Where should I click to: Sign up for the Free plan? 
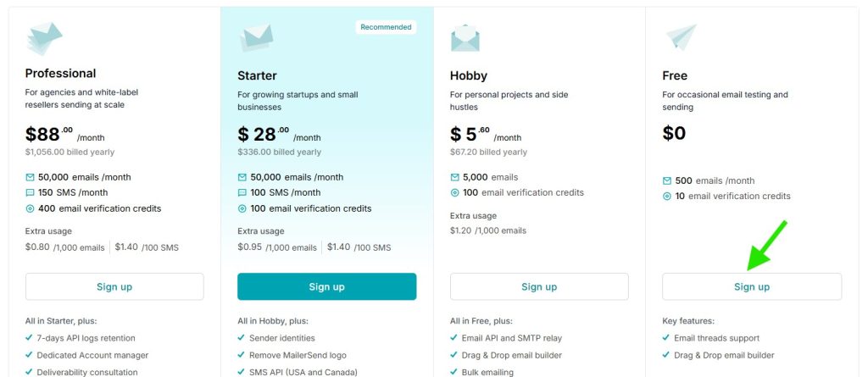[x=751, y=286]
